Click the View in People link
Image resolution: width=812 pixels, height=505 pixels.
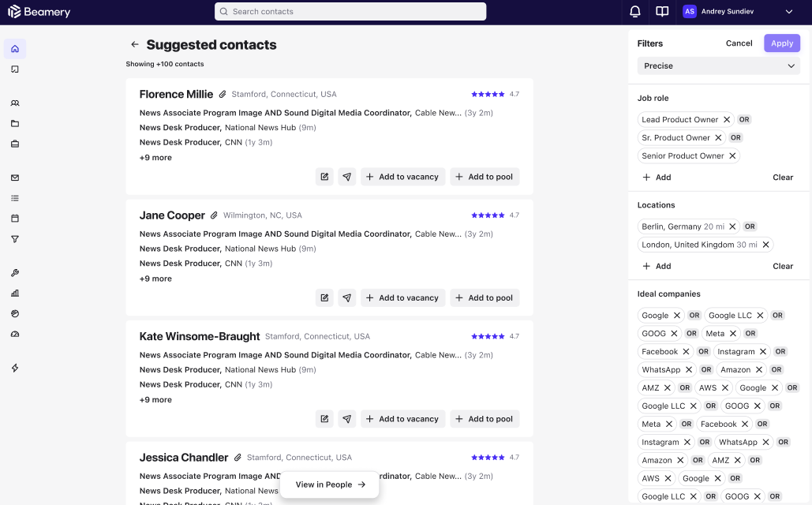[x=330, y=484]
